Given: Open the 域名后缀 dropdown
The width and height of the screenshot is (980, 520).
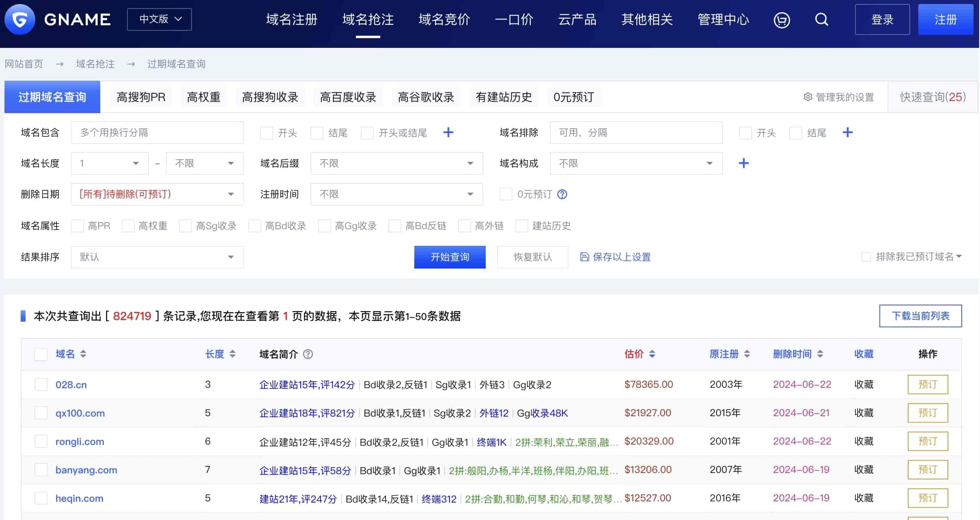Looking at the screenshot, I should click(396, 163).
